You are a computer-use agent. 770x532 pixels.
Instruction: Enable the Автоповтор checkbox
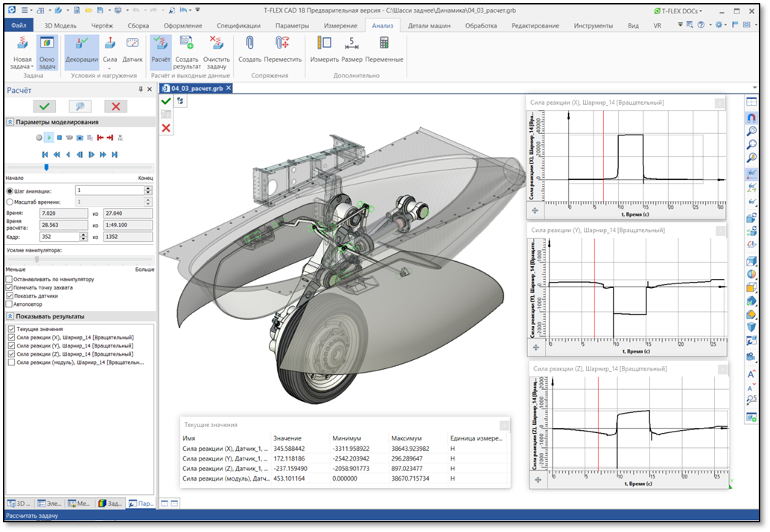[x=9, y=304]
